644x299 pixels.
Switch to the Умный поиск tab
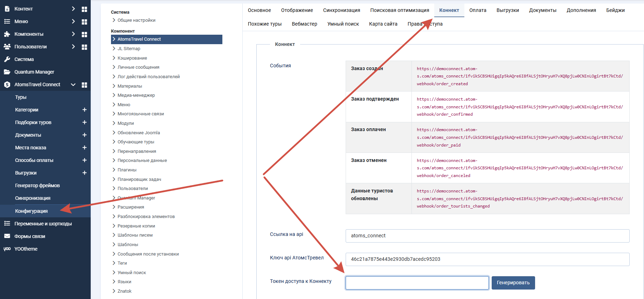point(343,24)
